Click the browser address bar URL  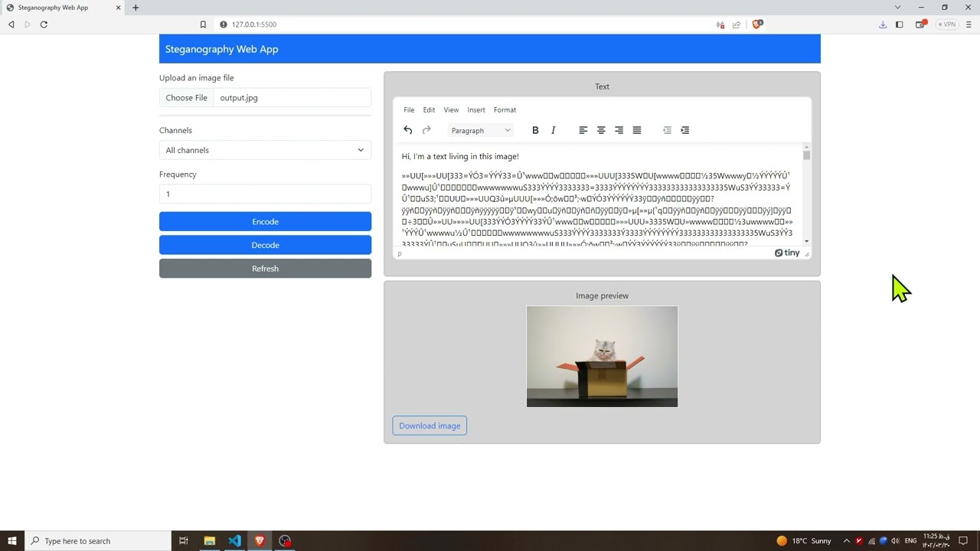point(254,24)
